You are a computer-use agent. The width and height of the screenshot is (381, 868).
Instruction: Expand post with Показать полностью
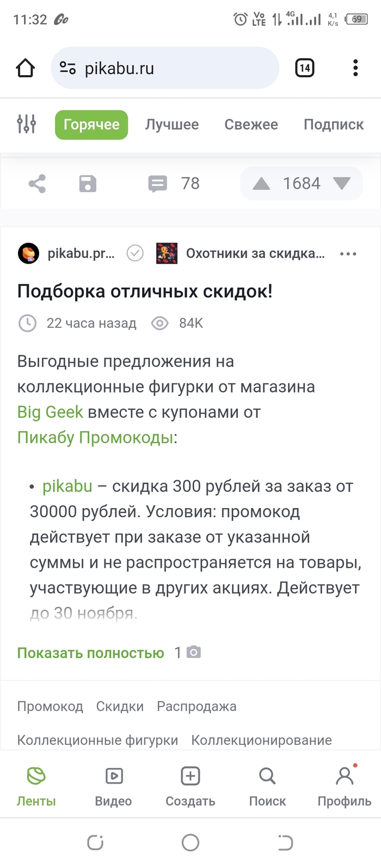(90, 653)
